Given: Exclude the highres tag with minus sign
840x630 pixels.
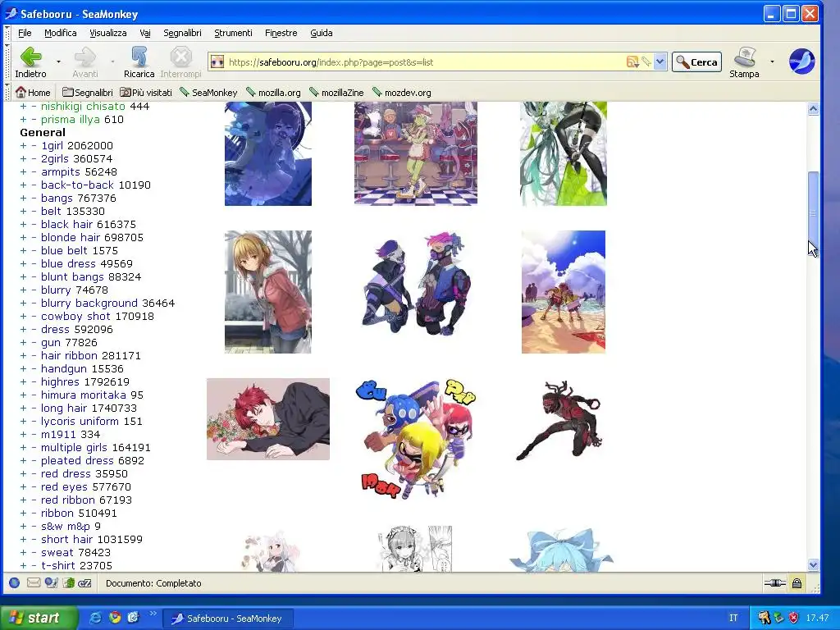Looking at the screenshot, I should pyautogui.click(x=34, y=382).
